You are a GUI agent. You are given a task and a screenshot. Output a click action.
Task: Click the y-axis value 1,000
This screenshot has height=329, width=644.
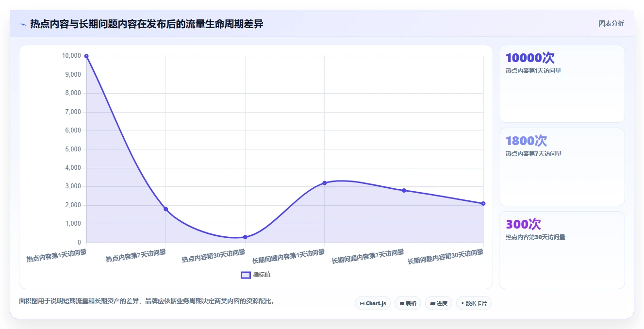73,224
